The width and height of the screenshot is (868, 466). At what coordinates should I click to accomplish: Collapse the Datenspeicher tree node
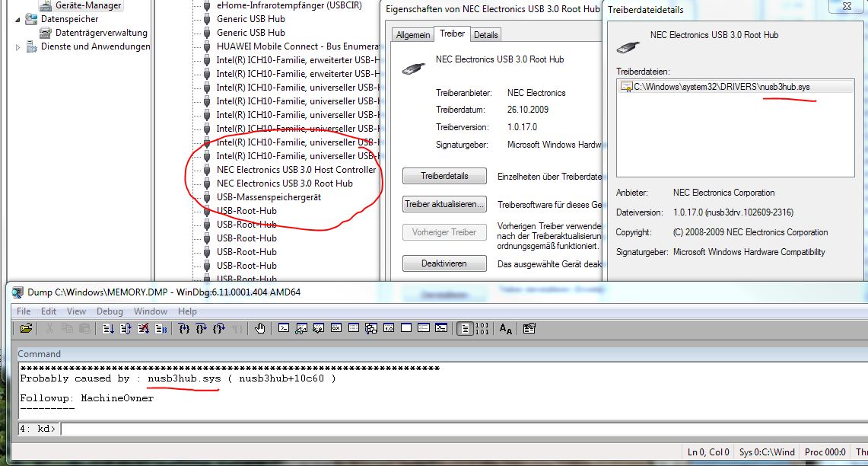17,19
